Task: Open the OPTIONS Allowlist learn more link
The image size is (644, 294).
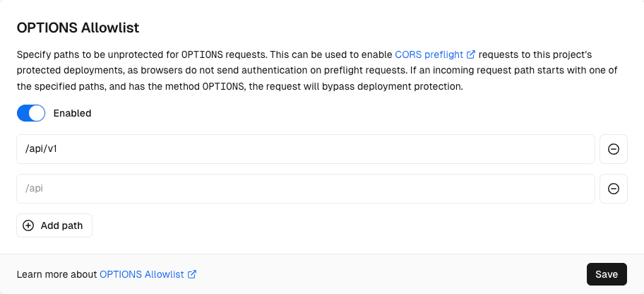Action: [142, 274]
